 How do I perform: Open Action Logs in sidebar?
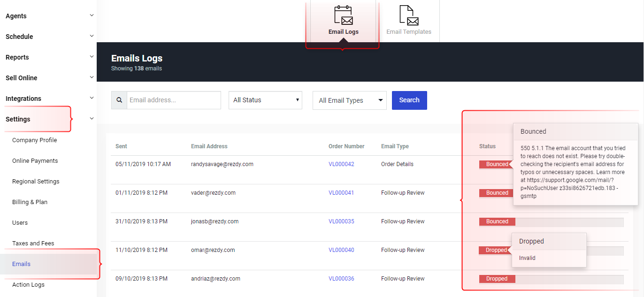(28, 284)
